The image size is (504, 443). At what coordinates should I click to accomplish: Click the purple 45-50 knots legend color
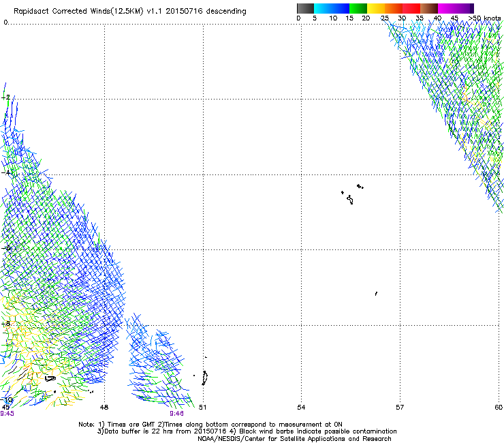tap(464, 8)
